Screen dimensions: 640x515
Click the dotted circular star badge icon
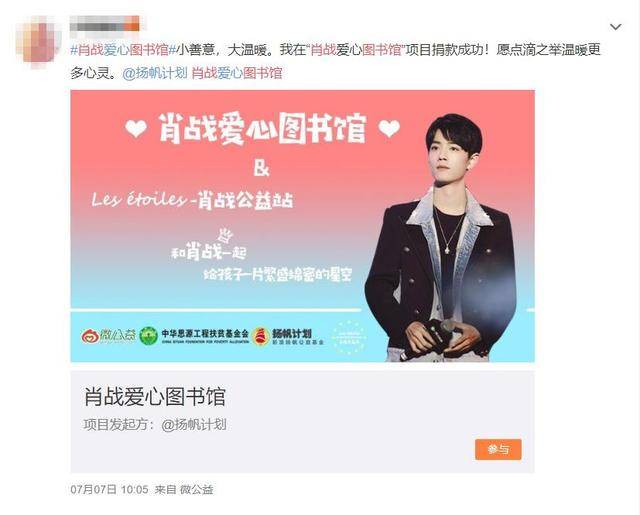(349, 337)
